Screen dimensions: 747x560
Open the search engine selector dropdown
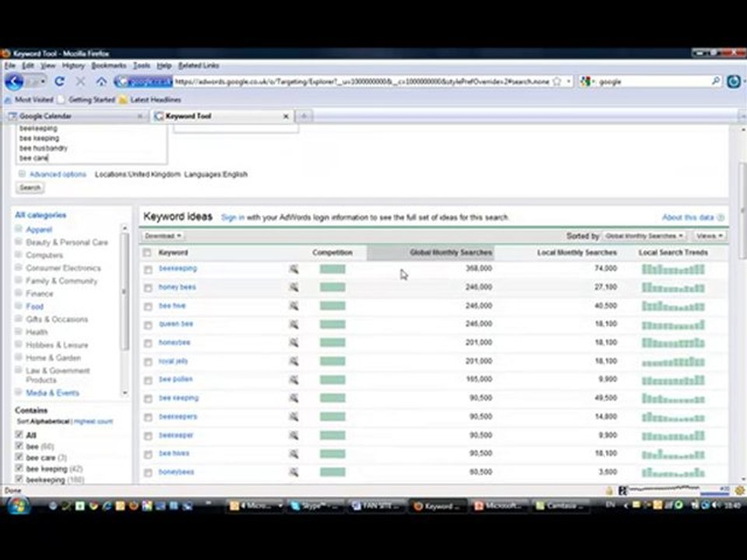coord(588,82)
